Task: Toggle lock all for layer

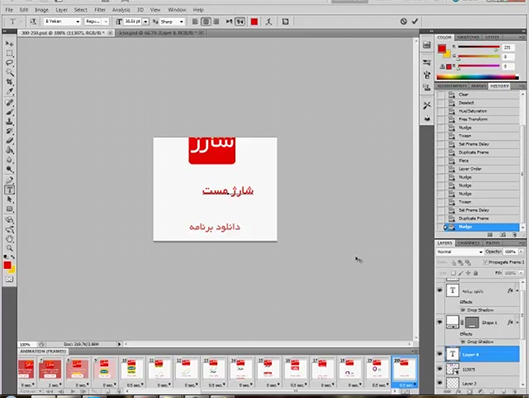Action: click(x=475, y=273)
